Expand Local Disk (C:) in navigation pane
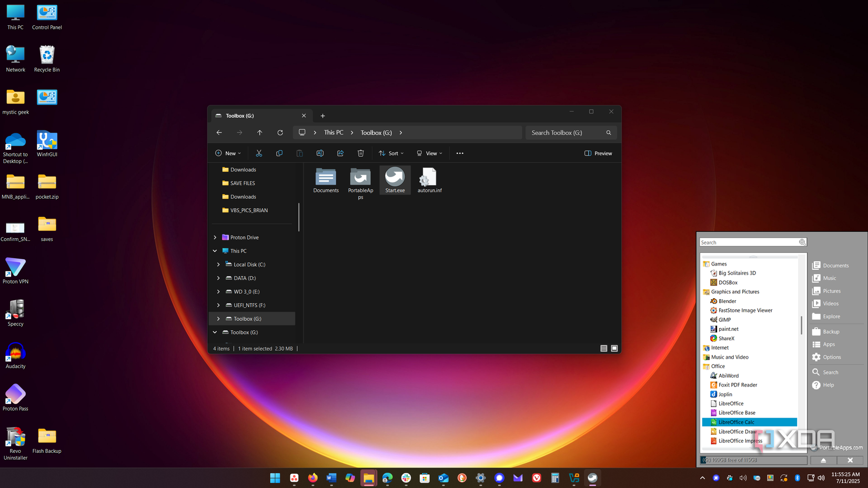 click(x=218, y=265)
